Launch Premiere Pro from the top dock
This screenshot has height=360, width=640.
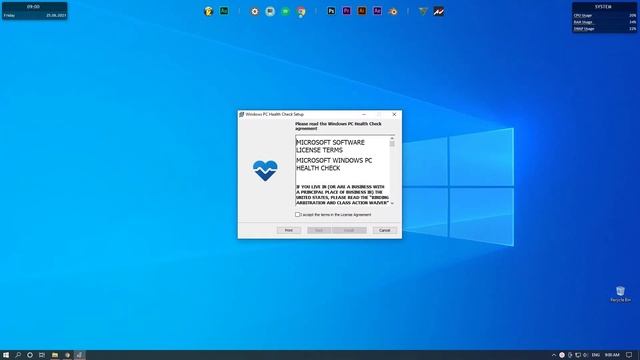(347, 11)
